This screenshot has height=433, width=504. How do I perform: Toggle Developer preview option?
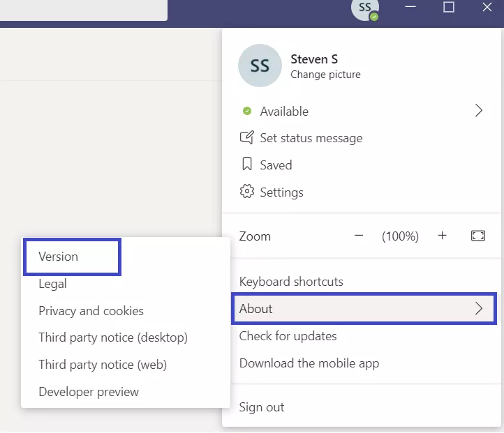point(89,392)
